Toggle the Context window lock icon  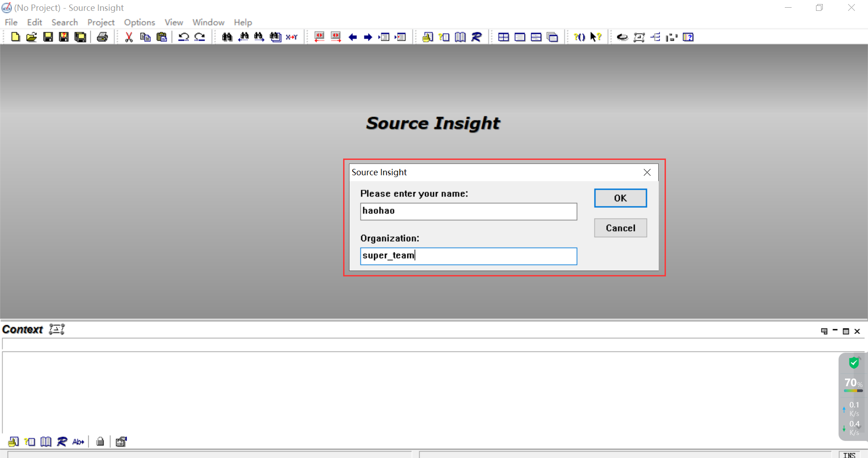click(x=100, y=442)
